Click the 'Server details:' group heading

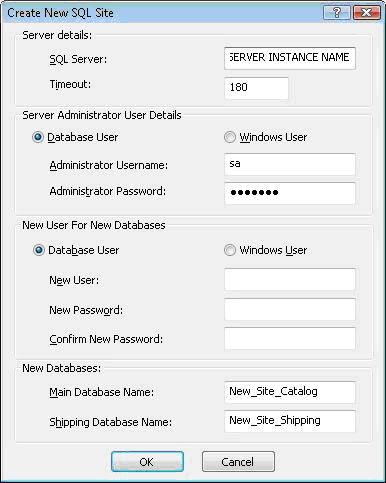click(x=57, y=35)
